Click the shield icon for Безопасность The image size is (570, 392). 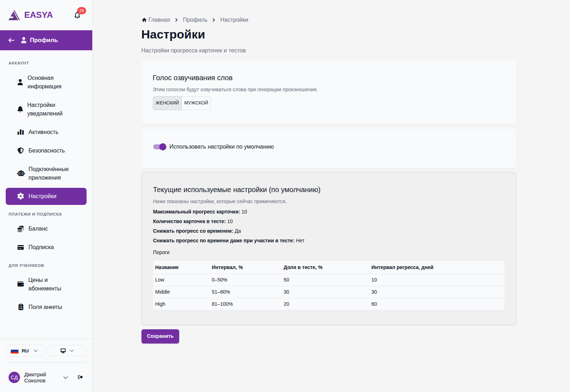(x=21, y=151)
